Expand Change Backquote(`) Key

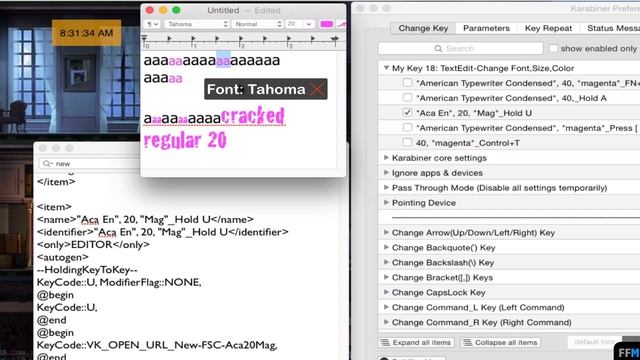[386, 247]
